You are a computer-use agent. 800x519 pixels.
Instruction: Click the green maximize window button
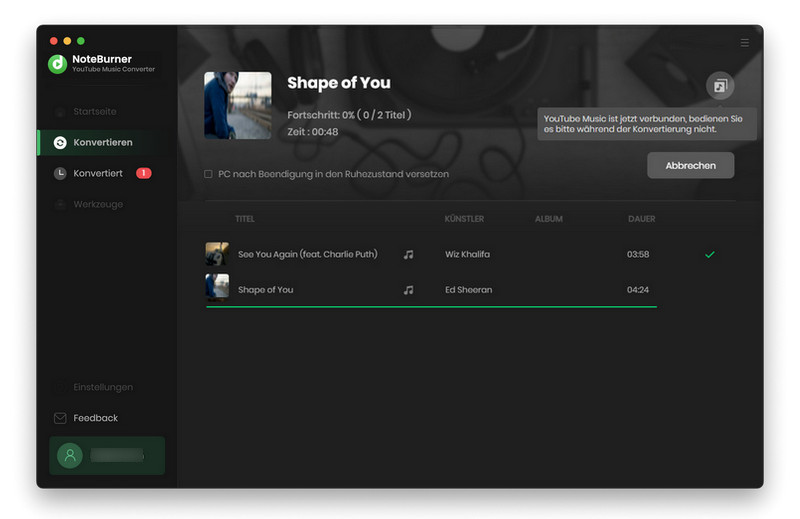tap(81, 41)
